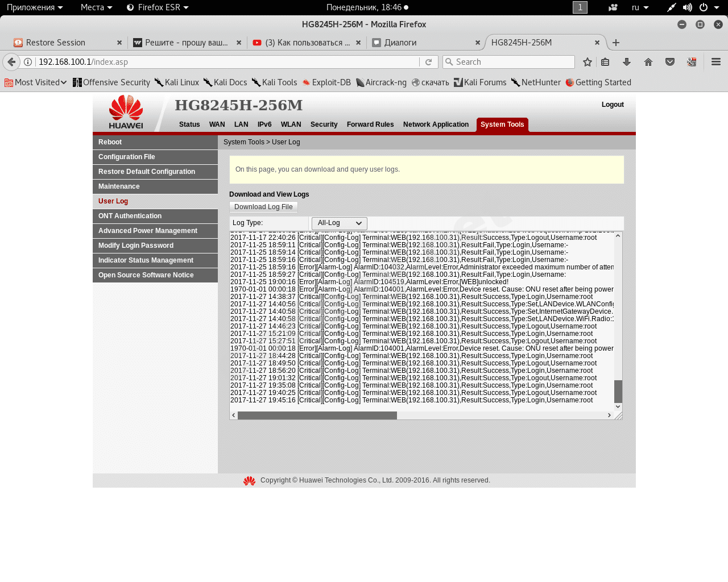Open the Места places menu
This screenshot has width=728, height=582.
(x=96, y=7)
